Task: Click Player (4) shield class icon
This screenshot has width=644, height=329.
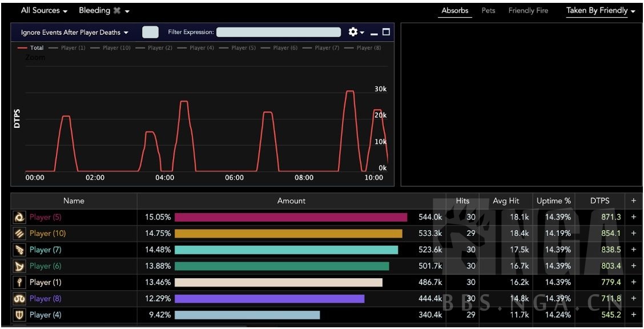Action: pyautogui.click(x=19, y=315)
